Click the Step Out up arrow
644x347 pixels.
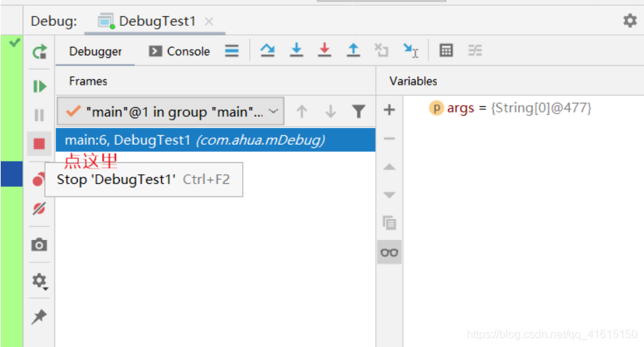click(x=353, y=50)
